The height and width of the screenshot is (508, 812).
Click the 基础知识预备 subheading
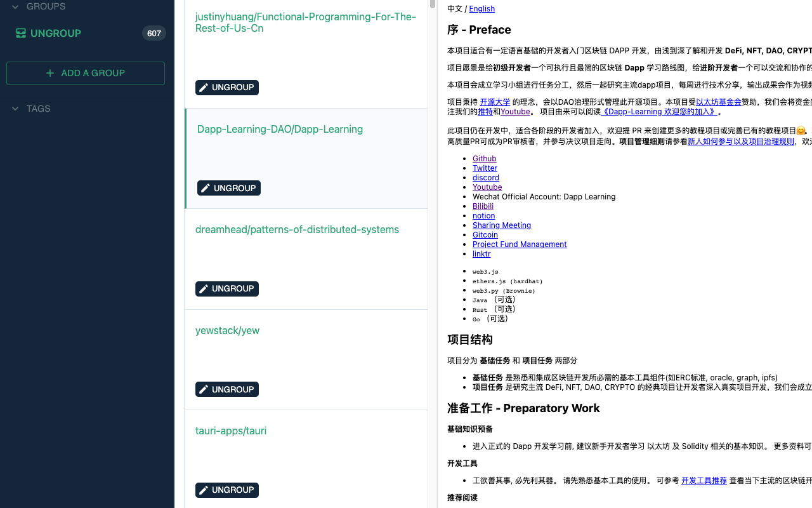470,429
